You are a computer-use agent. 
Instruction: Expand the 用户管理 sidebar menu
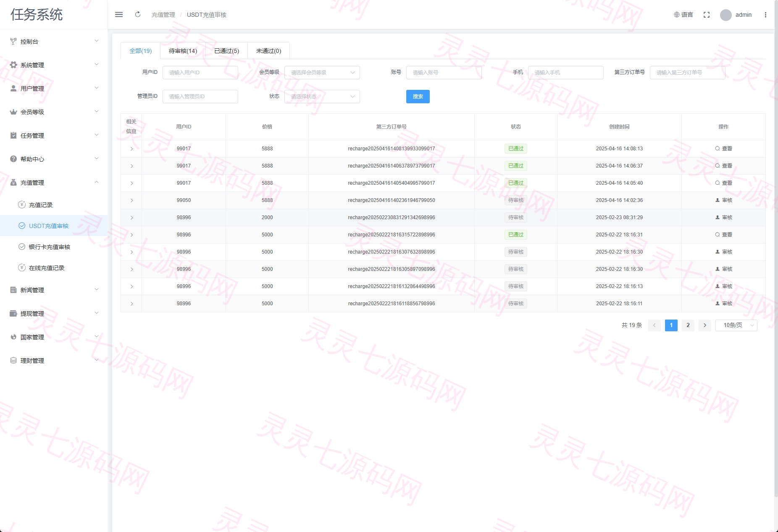point(54,89)
